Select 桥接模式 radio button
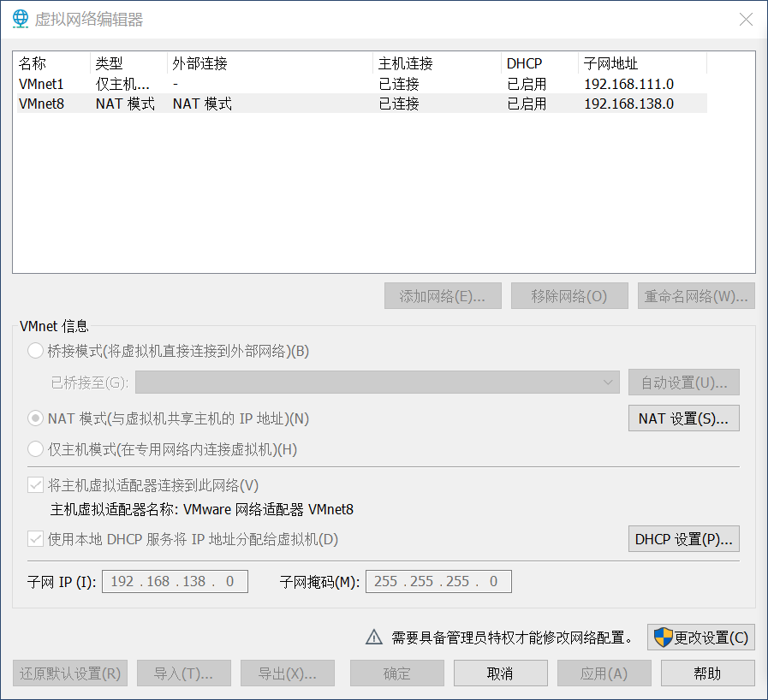 click(35, 351)
